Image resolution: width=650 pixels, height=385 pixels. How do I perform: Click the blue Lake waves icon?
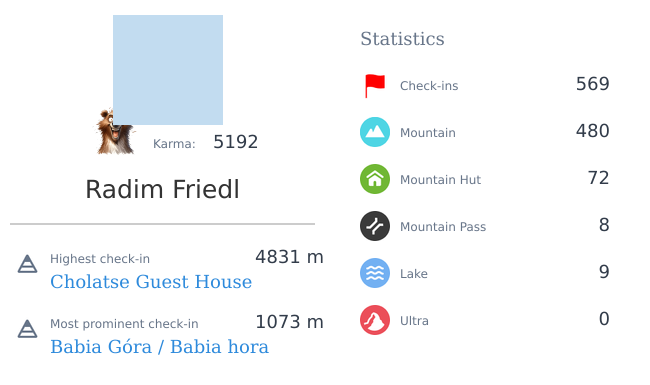(x=375, y=273)
